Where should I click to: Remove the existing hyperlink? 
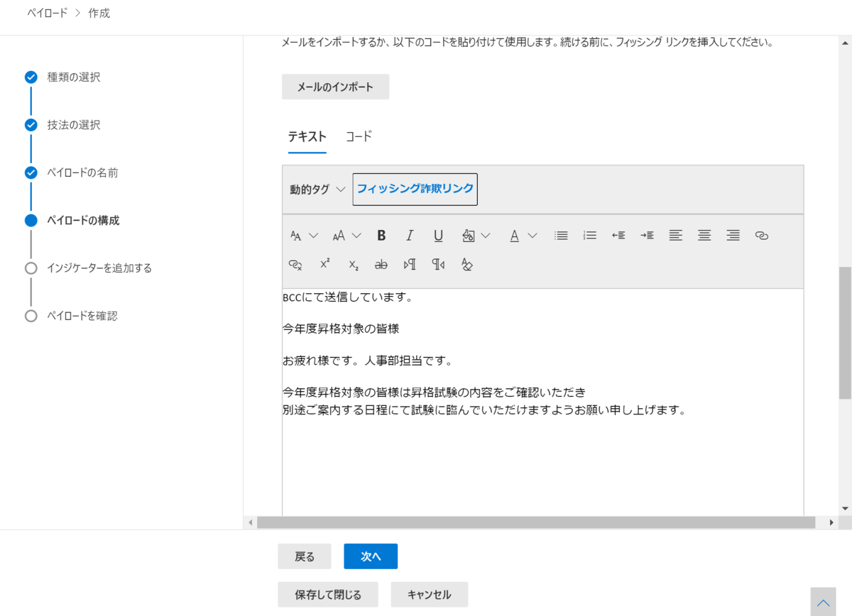(x=295, y=264)
